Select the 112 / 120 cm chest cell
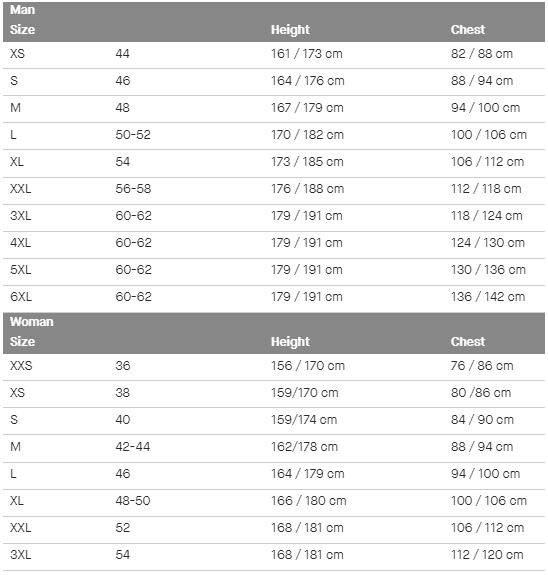The image size is (548, 575). click(x=487, y=555)
